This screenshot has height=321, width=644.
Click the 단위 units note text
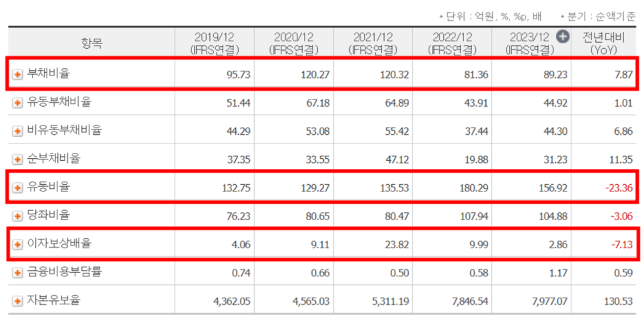coord(491,17)
